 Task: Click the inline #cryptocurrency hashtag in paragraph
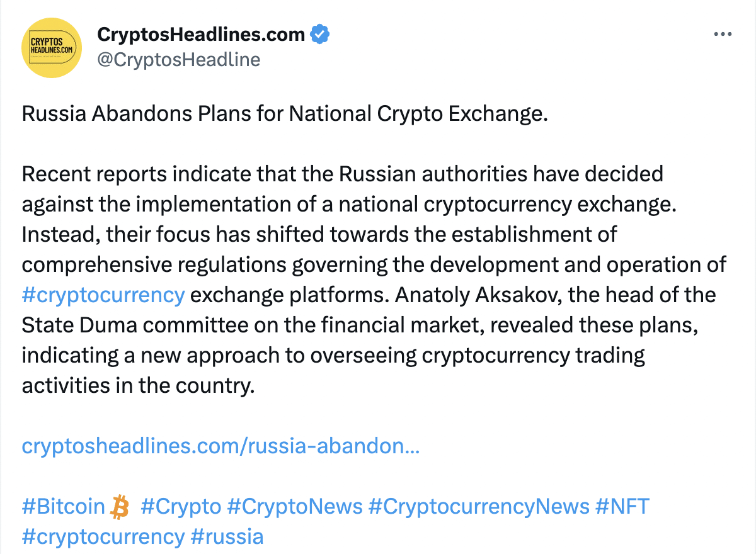pos(103,295)
